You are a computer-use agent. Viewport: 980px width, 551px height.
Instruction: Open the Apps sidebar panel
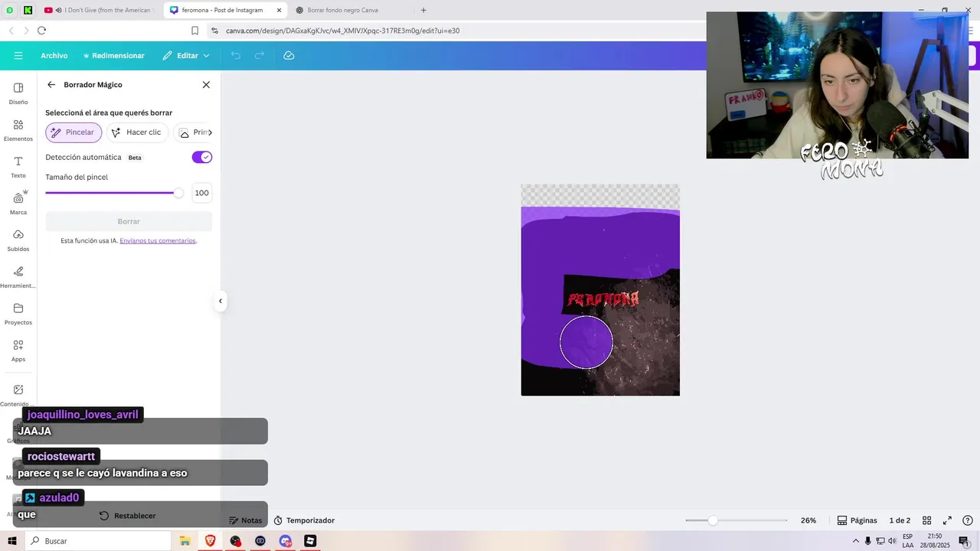(x=18, y=350)
